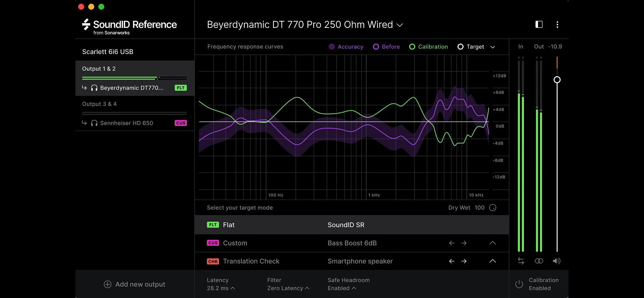Click the Dry Wet knob

point(493,208)
